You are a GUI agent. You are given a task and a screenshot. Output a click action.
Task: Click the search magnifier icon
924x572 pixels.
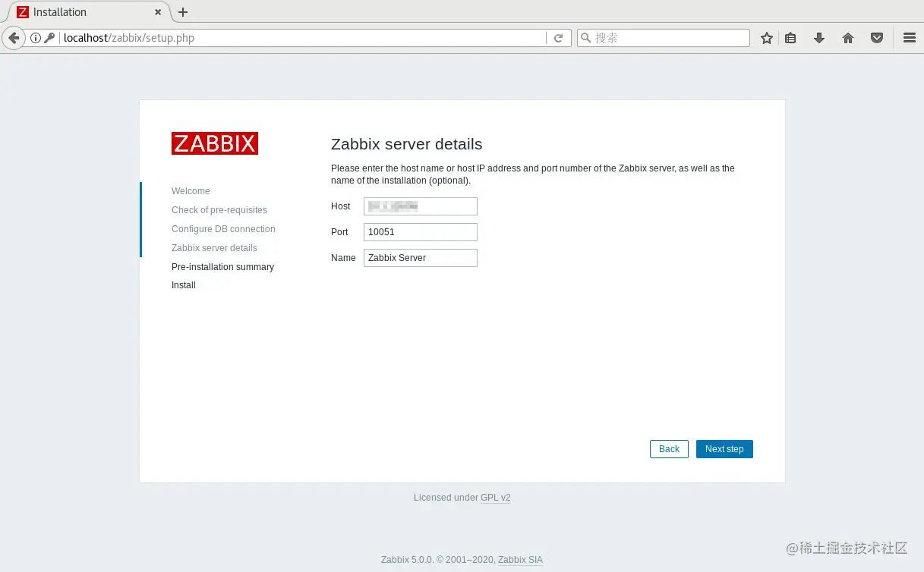click(585, 38)
